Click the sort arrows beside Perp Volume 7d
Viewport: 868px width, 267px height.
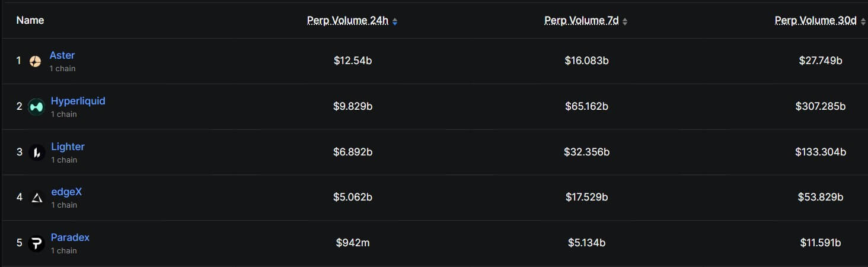[625, 21]
